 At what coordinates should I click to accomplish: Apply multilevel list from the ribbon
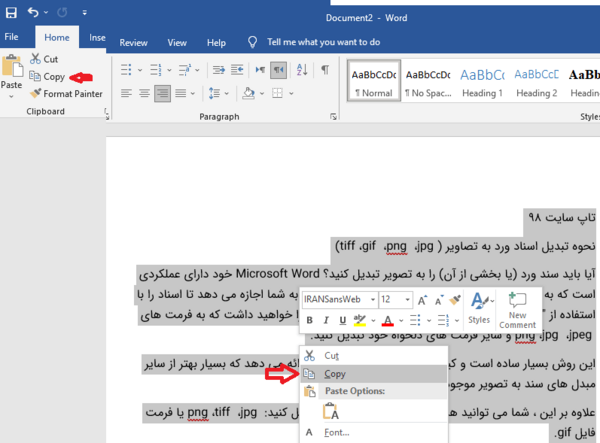click(x=184, y=70)
